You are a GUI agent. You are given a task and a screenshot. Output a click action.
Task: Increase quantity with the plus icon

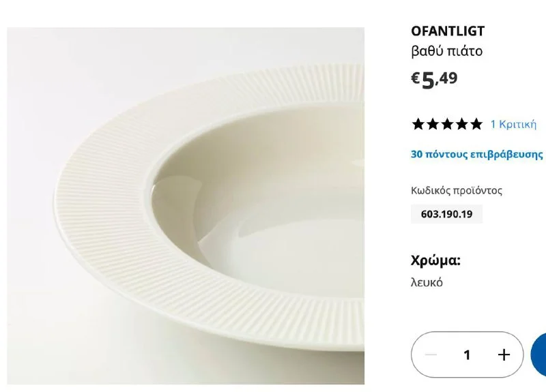504,355
